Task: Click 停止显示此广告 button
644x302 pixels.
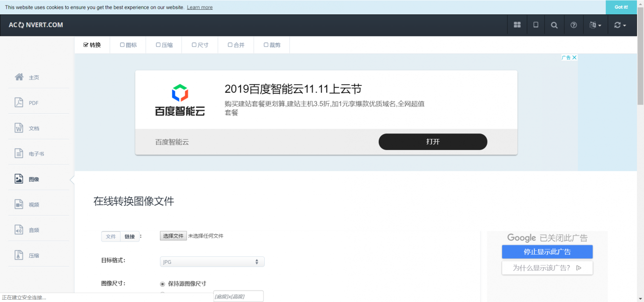Action: coord(547,252)
